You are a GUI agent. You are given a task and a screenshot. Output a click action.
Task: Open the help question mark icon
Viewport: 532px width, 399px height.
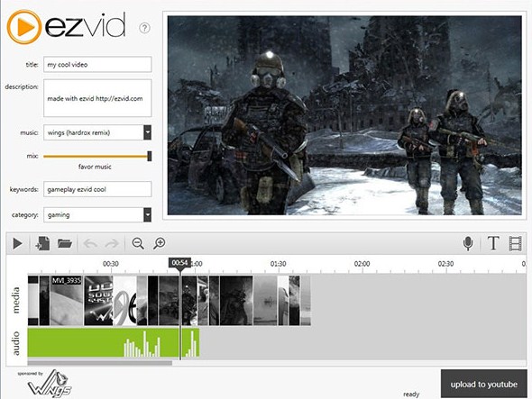click(x=144, y=28)
